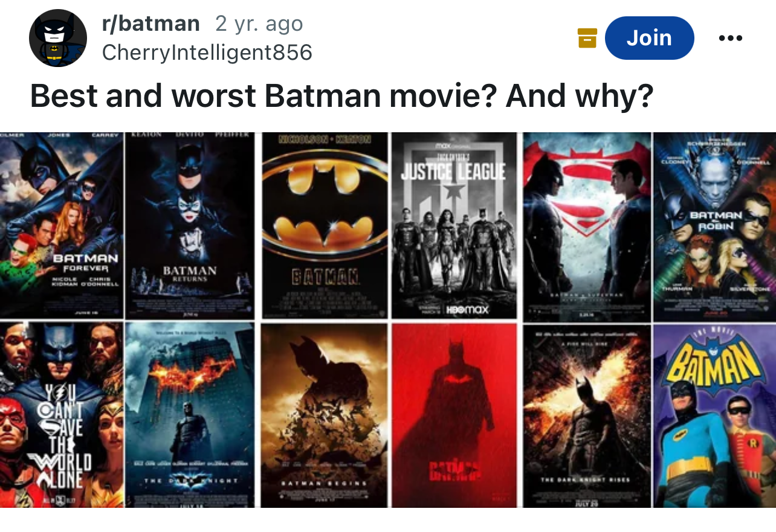This screenshot has height=532, width=776.
Task: Select the 'You Can't Save the World Alone' poster
Action: (x=61, y=415)
